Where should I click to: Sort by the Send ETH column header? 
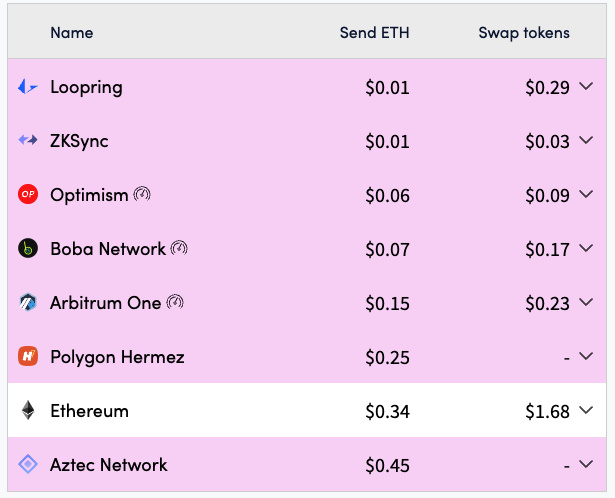375,33
